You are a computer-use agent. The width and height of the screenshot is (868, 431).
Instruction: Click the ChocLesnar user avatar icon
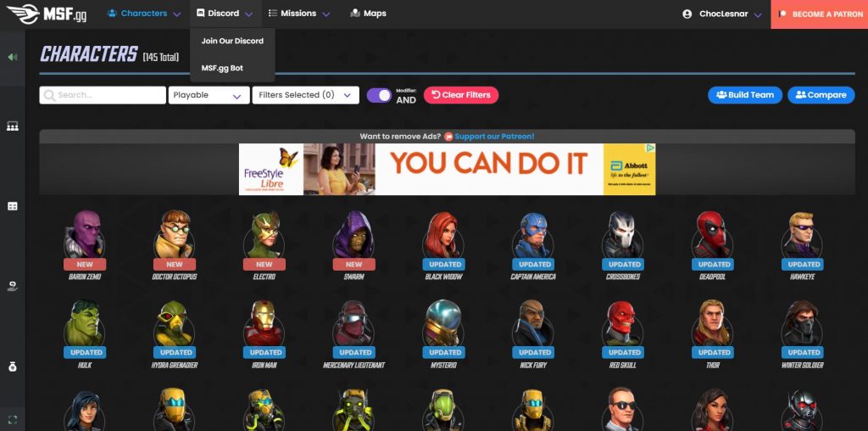687,14
